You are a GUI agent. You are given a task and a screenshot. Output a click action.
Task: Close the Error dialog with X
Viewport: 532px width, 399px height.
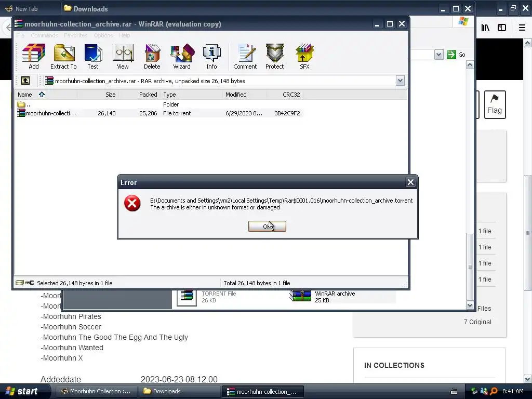[x=410, y=182]
